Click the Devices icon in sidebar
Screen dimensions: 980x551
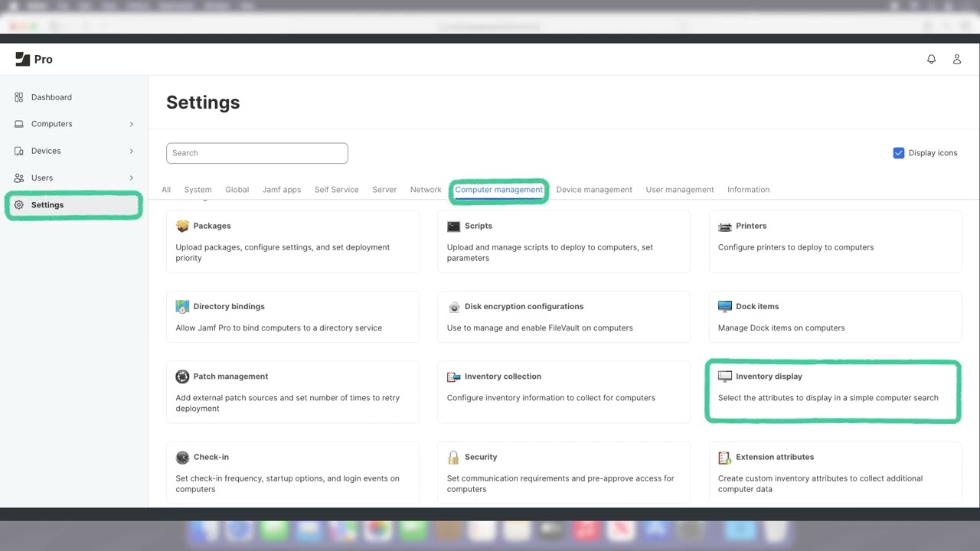(x=19, y=151)
